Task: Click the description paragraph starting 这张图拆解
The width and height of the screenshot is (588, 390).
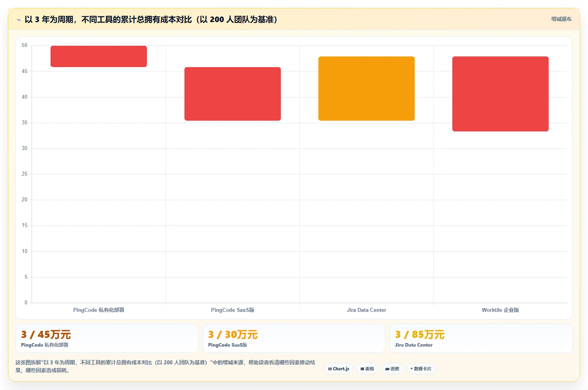Action: [x=165, y=366]
